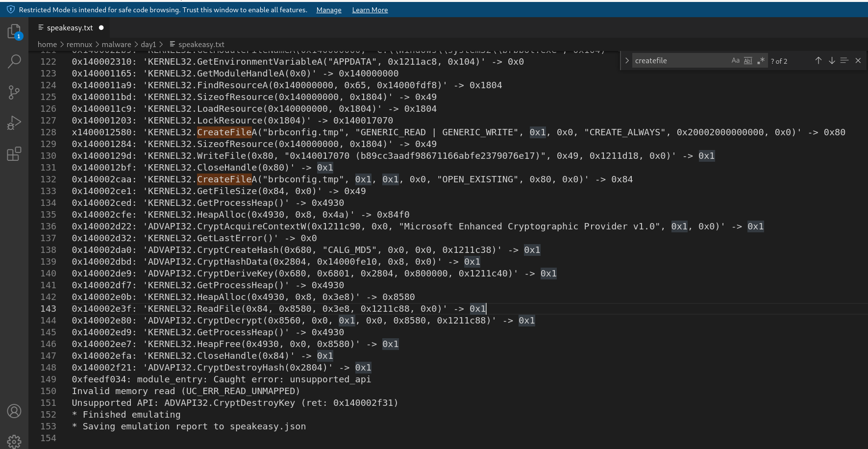The width and height of the screenshot is (868, 449).
Task: Open Run and Debug view
Action: click(14, 123)
